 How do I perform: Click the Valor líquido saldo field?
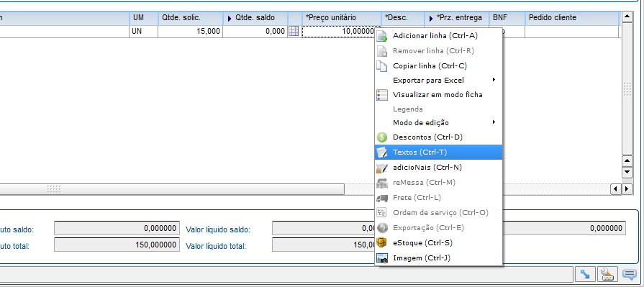324,229
